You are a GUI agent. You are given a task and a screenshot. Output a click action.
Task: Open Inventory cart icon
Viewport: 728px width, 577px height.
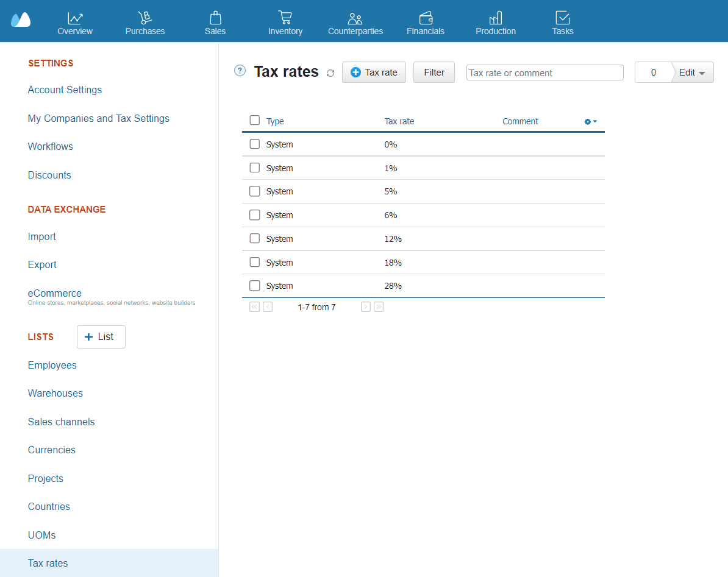[285, 18]
